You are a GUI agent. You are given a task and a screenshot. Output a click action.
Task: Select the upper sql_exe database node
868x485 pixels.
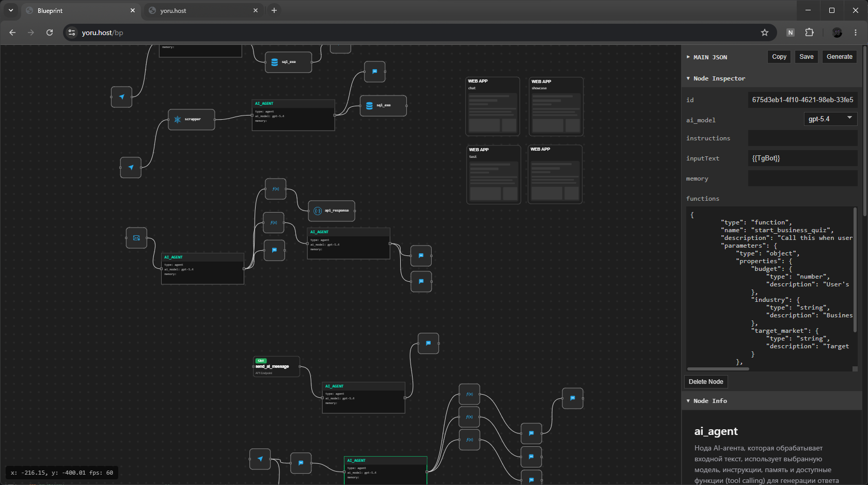[x=288, y=62]
